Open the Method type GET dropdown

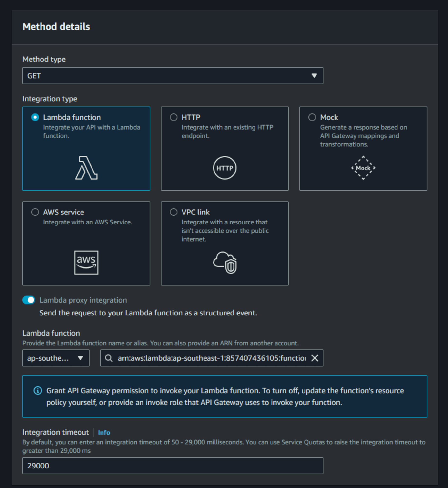[x=173, y=76]
